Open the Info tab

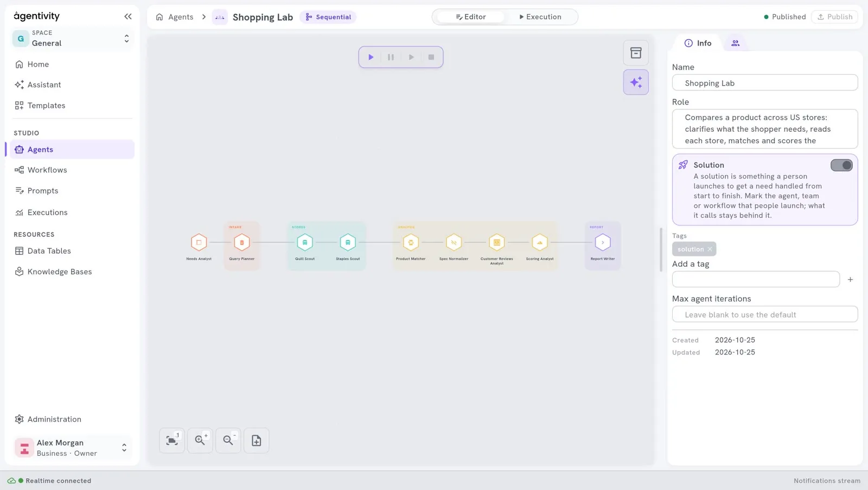[698, 43]
